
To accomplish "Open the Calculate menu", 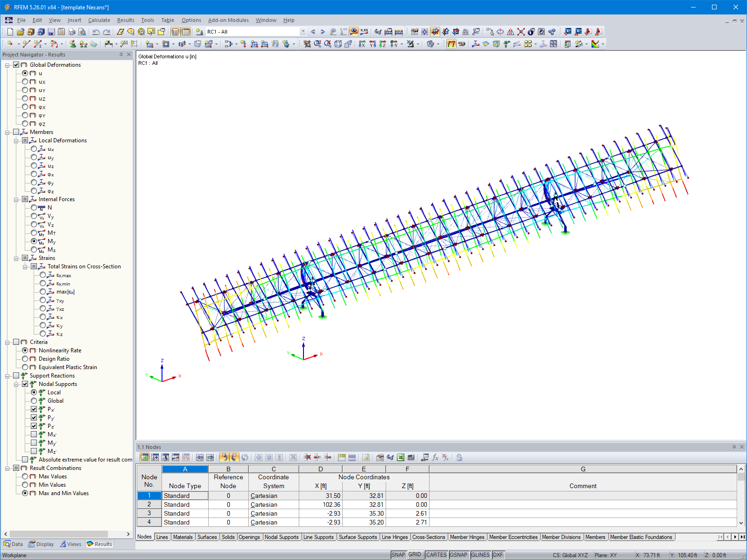I will point(99,20).
